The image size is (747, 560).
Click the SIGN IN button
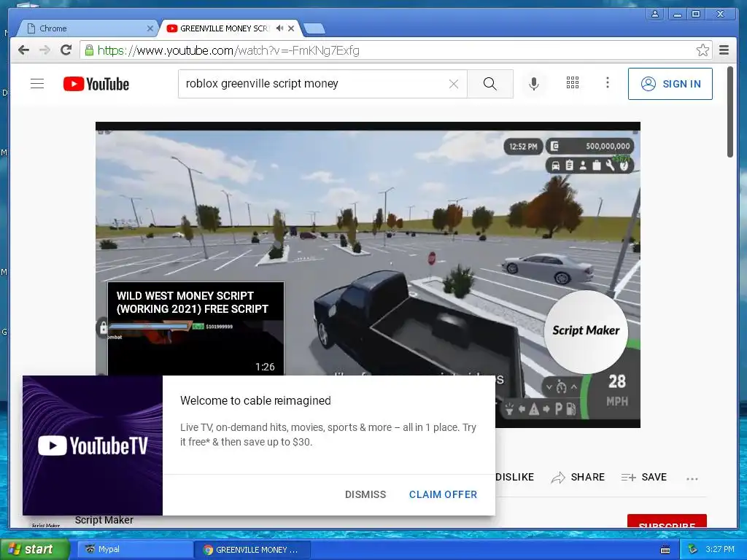pyautogui.click(x=670, y=84)
